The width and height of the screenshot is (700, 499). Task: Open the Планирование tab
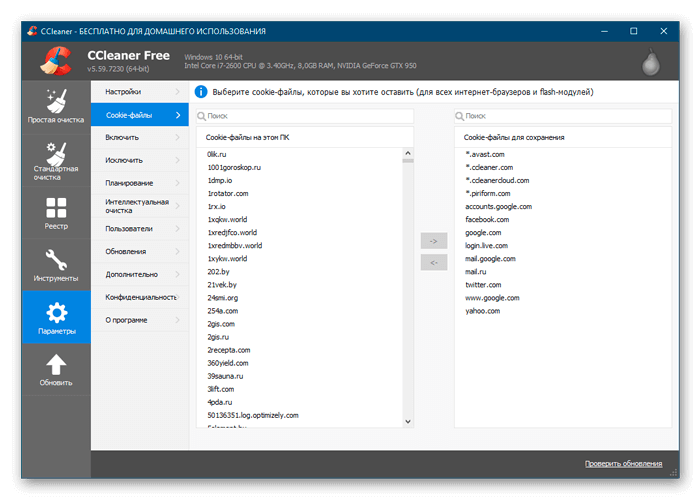140,183
